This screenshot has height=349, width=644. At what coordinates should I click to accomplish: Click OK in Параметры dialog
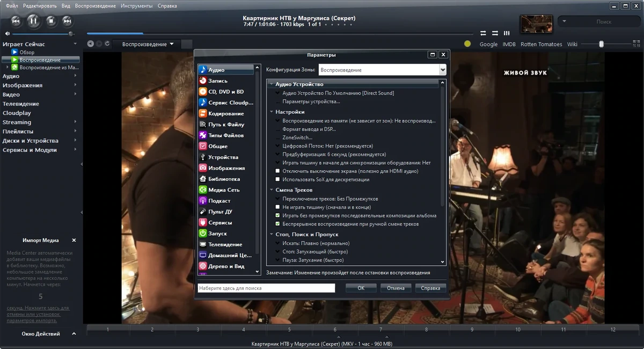361,288
